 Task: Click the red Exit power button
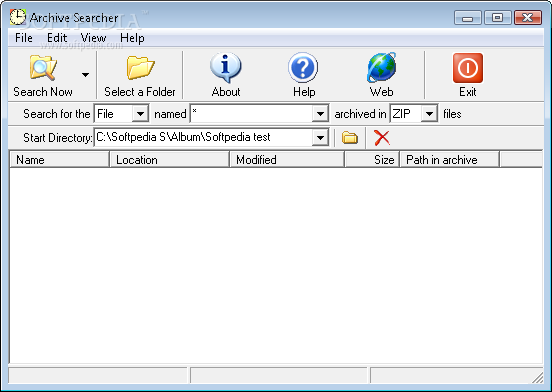pyautogui.click(x=468, y=68)
